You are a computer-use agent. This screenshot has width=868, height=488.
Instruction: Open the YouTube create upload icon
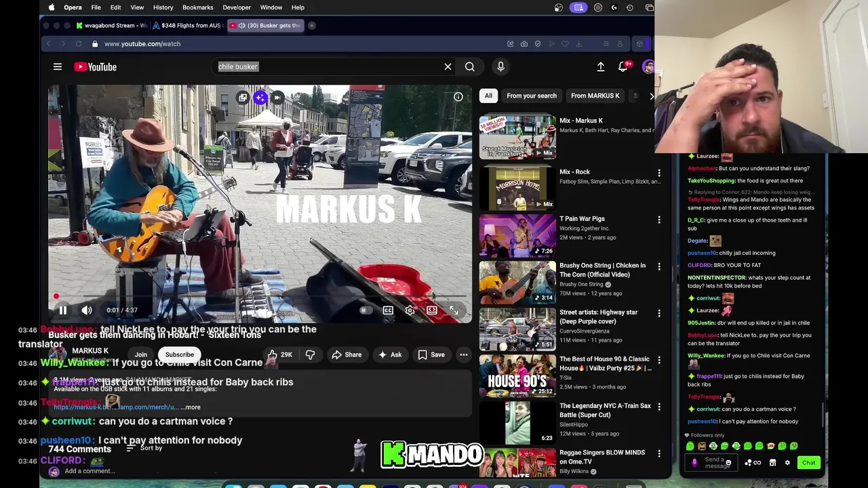(601, 66)
